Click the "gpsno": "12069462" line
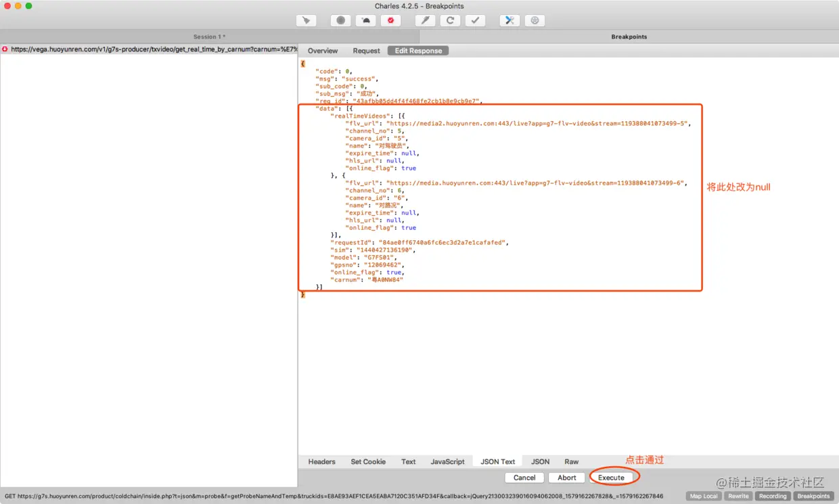The width and height of the screenshot is (839, 504). (367, 265)
